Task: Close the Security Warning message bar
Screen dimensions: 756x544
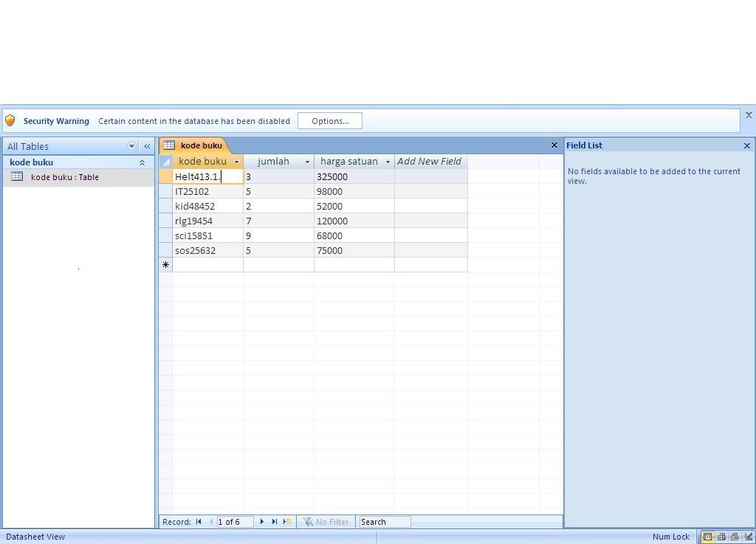Action: tap(749, 115)
